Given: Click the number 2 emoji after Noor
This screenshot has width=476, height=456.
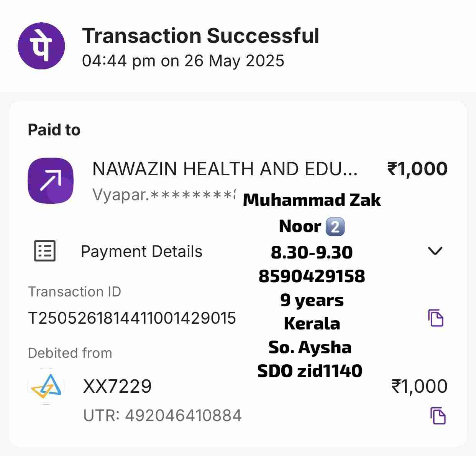Looking at the screenshot, I should tap(335, 227).
